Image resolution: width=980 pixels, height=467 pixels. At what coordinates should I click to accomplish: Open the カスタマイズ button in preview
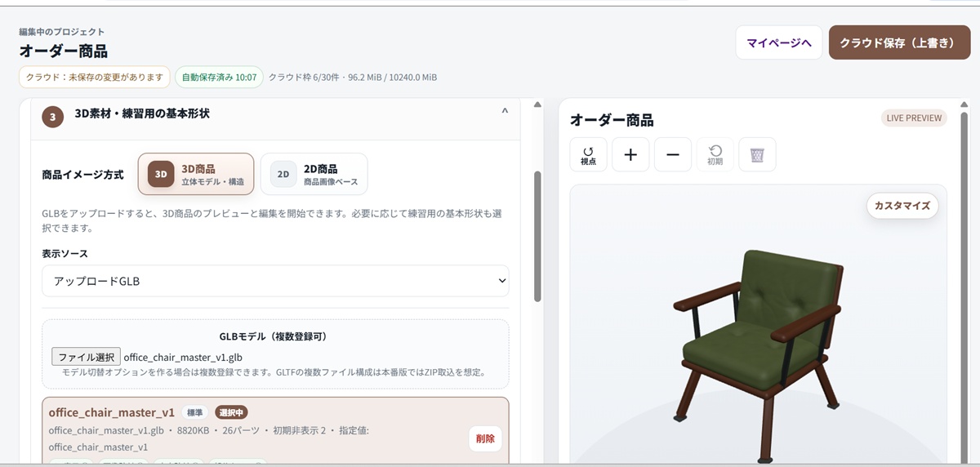point(902,206)
